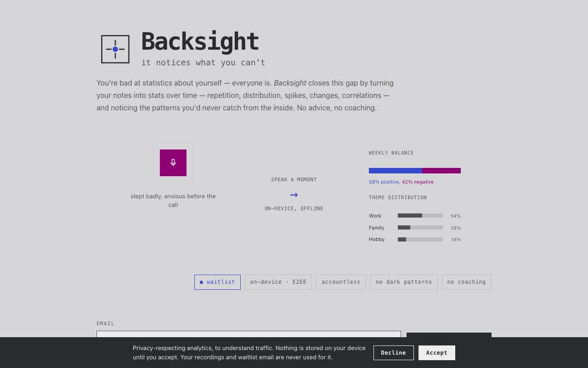Click the "WEEKLY BALANCE" heading
Viewport: 588px width, 368px height.
[x=391, y=153]
